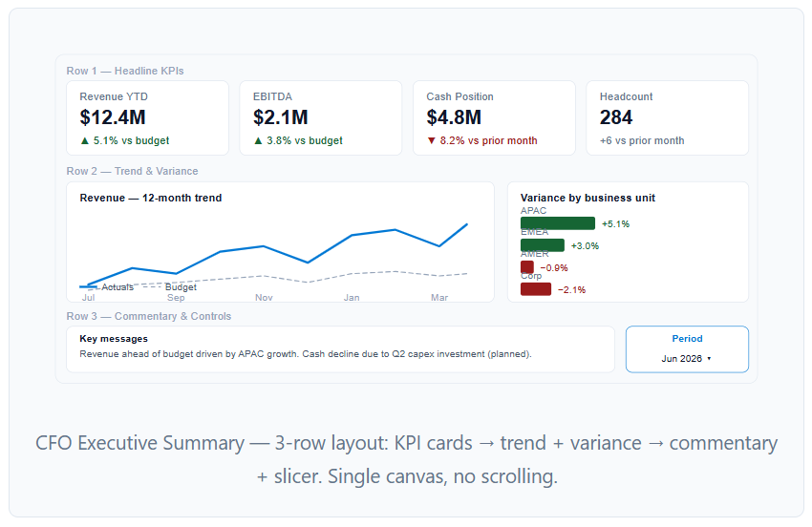The height and width of the screenshot is (527, 812).
Task: Click the 'Key messages' heading
Action: pos(114,339)
